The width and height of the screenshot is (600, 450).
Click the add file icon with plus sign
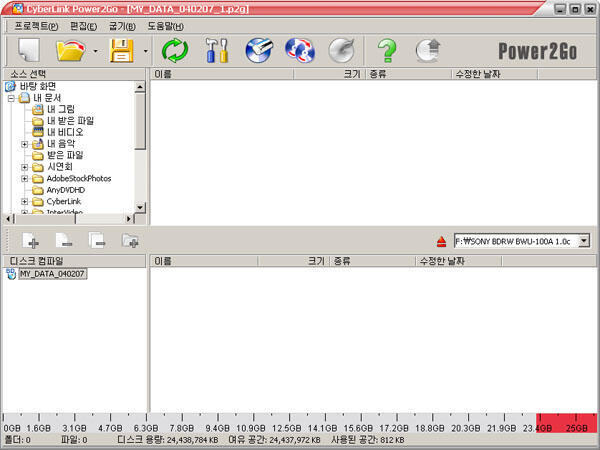pyautogui.click(x=30, y=241)
